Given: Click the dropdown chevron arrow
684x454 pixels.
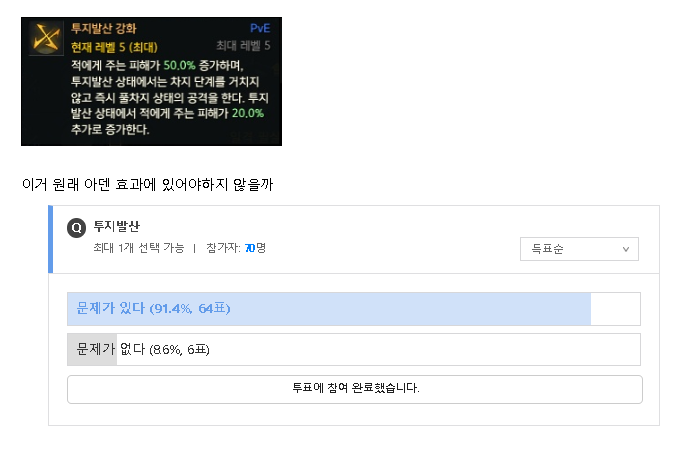Looking at the screenshot, I should pos(626,249).
